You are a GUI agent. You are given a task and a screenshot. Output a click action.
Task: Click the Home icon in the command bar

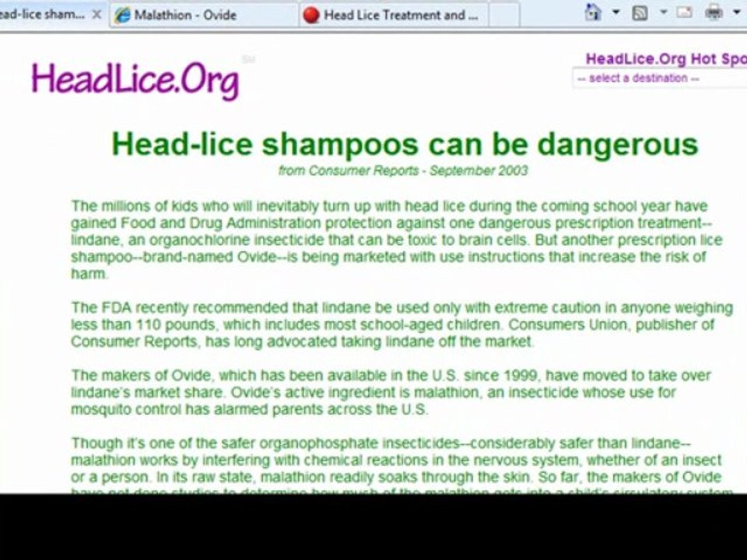[x=593, y=12]
